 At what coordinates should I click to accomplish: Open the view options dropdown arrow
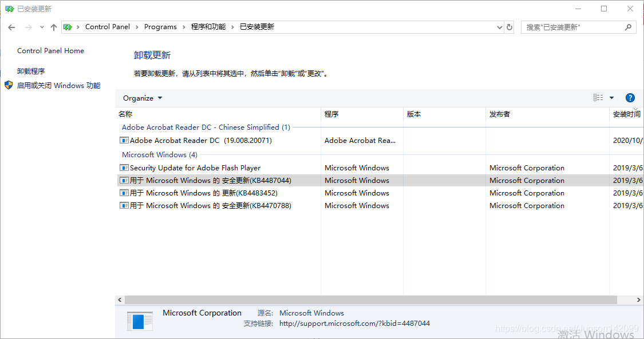(611, 98)
